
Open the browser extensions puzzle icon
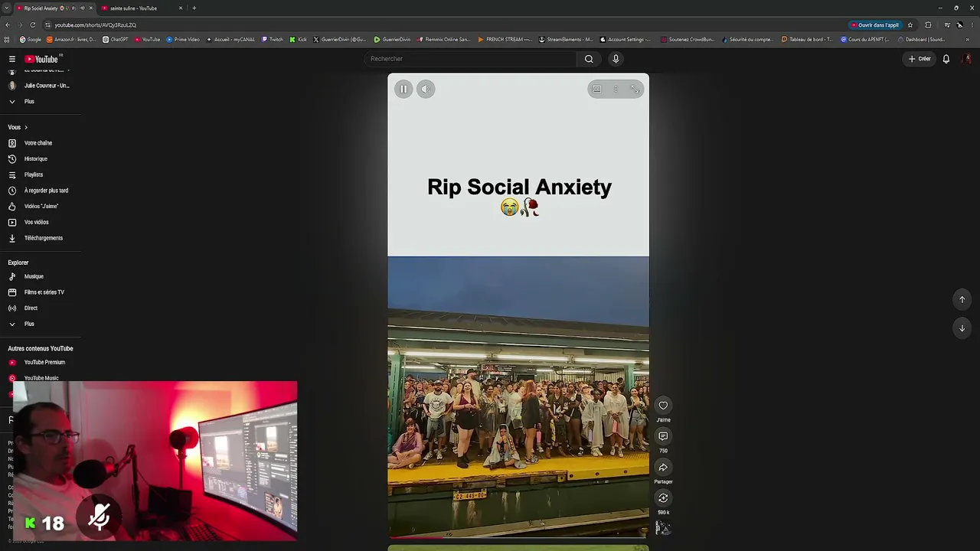point(928,25)
